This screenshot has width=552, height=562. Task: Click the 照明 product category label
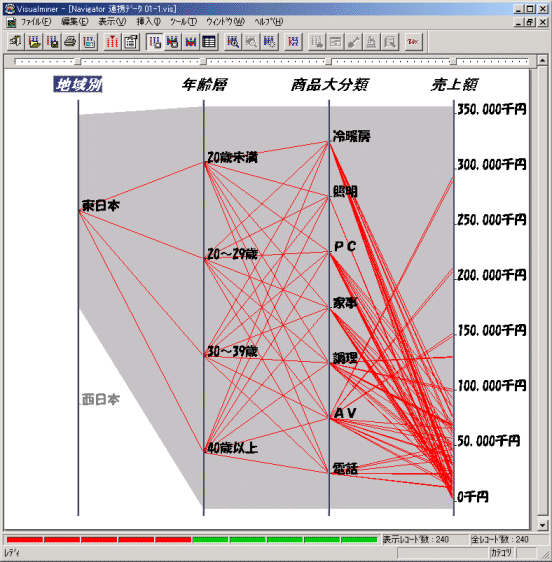point(345,191)
